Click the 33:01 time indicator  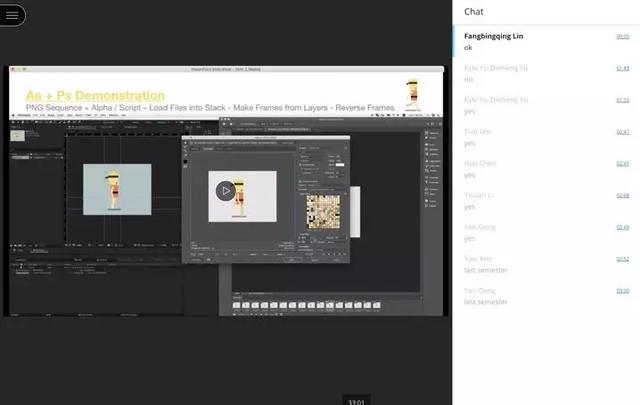[x=356, y=402]
